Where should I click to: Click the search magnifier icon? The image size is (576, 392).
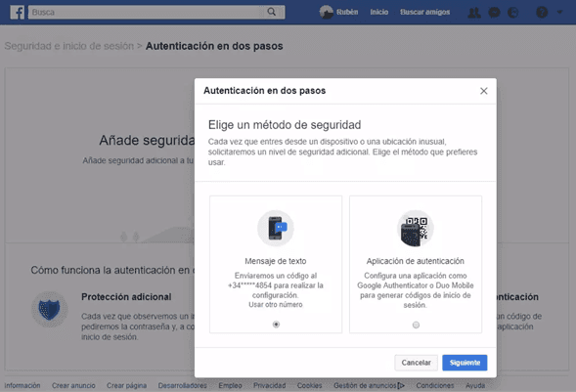pyautogui.click(x=272, y=12)
